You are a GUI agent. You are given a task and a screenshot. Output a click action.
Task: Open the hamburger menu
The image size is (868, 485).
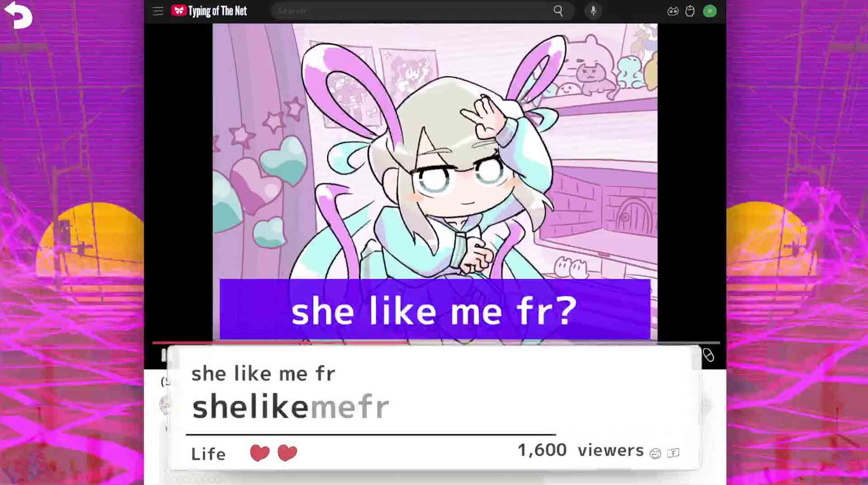click(x=158, y=11)
